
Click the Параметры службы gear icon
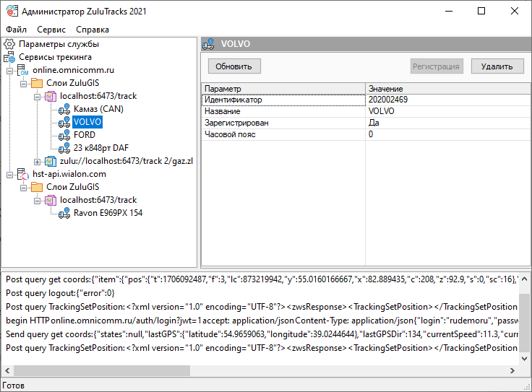9,44
